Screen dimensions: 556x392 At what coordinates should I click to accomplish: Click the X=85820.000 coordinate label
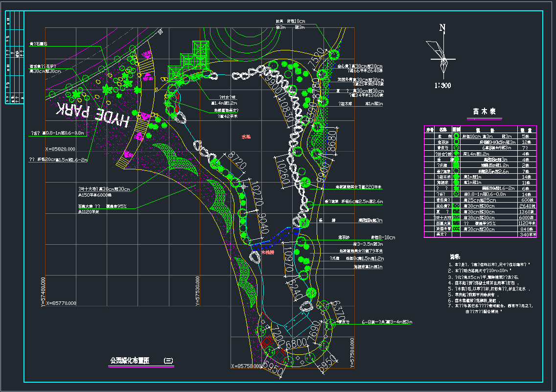pyautogui.click(x=60, y=149)
